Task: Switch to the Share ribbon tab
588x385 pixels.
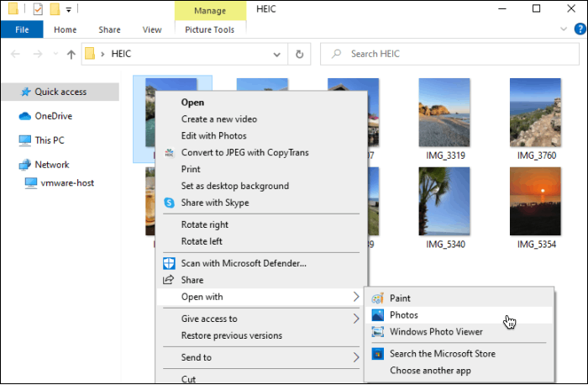Action: (x=109, y=29)
